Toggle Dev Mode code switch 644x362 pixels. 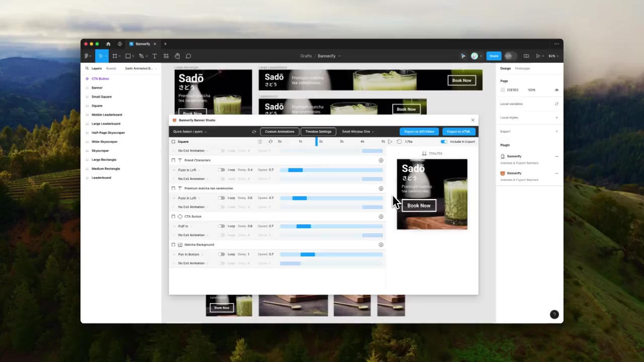pyautogui.click(x=509, y=56)
